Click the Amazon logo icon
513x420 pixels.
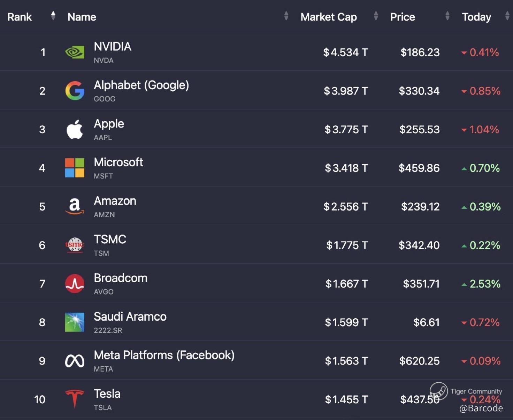[75, 207]
